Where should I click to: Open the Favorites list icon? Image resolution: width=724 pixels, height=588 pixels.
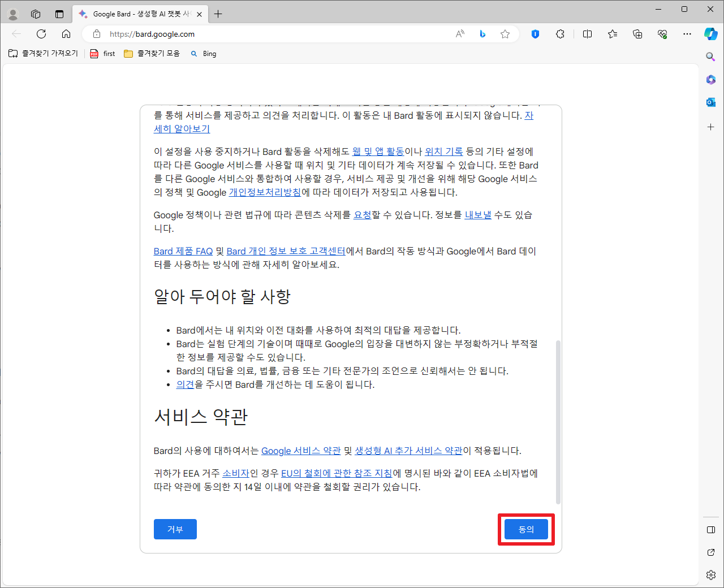click(613, 34)
